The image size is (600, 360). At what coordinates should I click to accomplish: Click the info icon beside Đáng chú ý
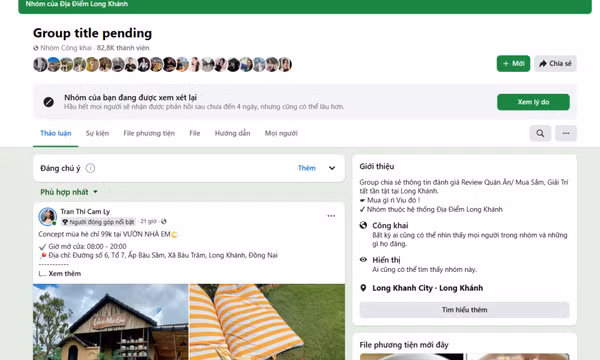tap(90, 168)
